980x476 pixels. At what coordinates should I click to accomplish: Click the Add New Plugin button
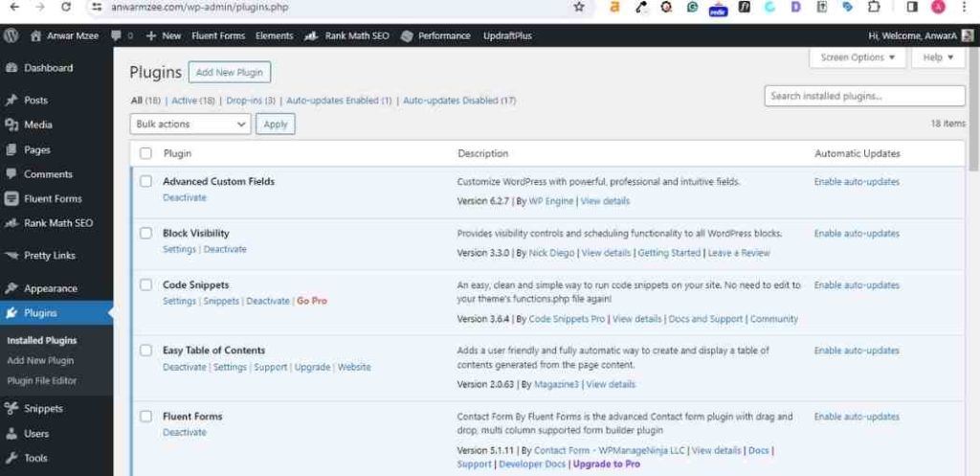[x=229, y=72]
